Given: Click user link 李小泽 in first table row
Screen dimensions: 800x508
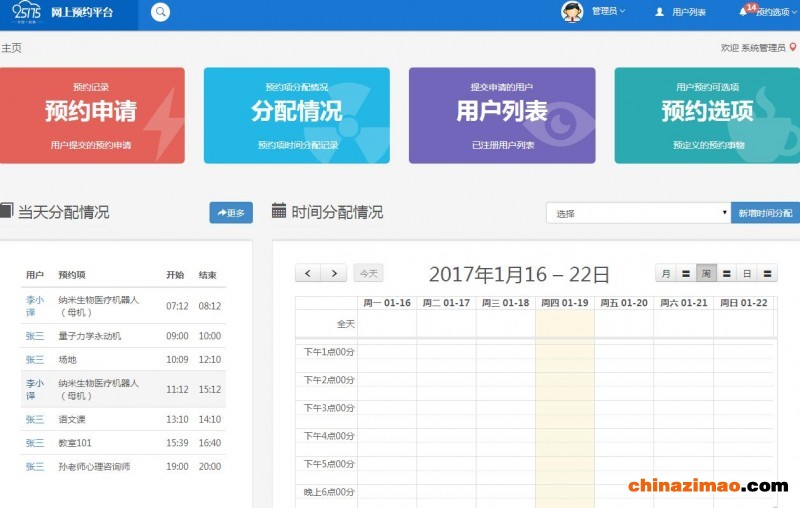Looking at the screenshot, I should tap(34, 305).
